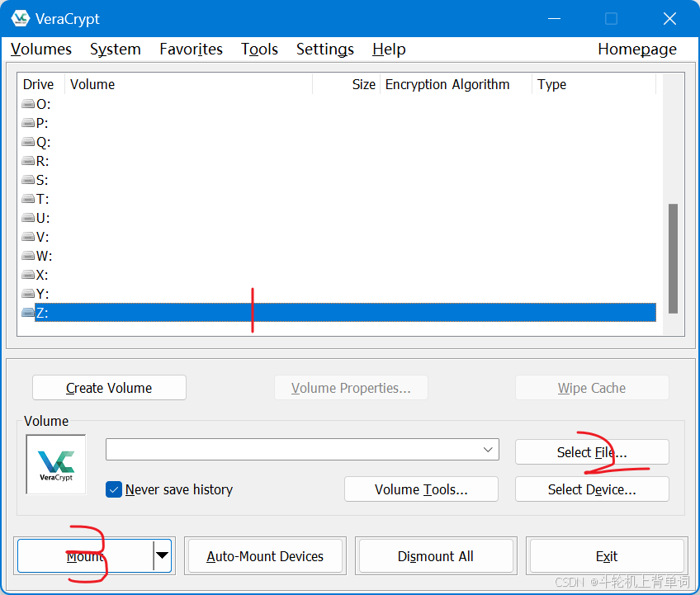
Task: Click the Drive column header
Action: point(41,84)
